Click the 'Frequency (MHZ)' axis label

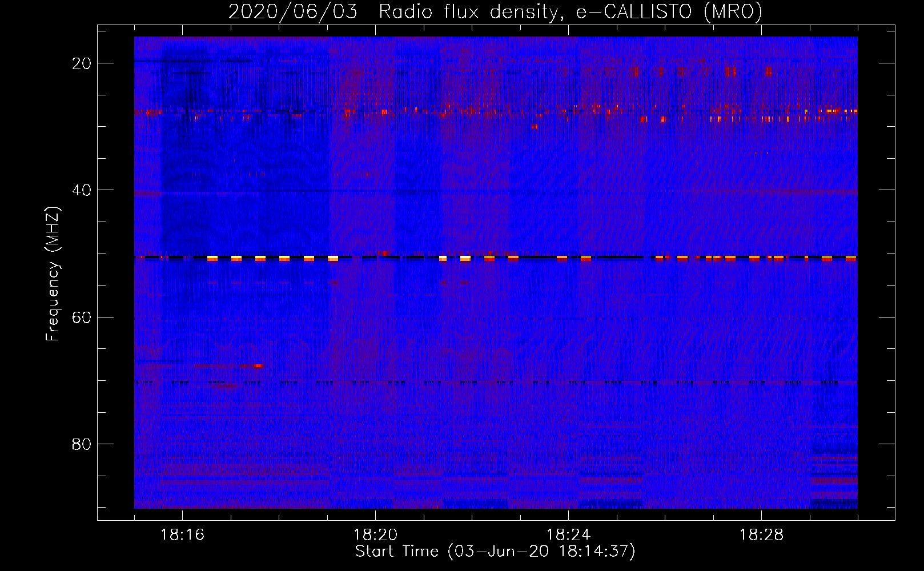click(53, 274)
